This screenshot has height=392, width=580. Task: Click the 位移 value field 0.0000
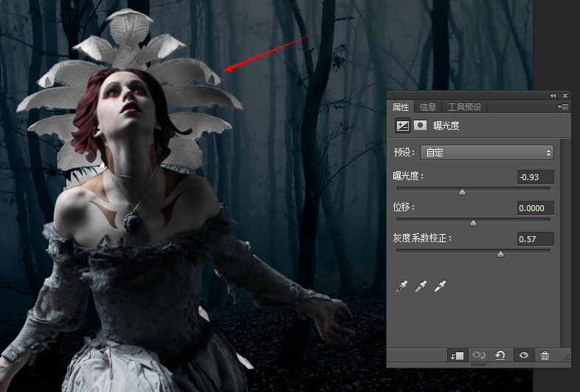click(x=535, y=208)
